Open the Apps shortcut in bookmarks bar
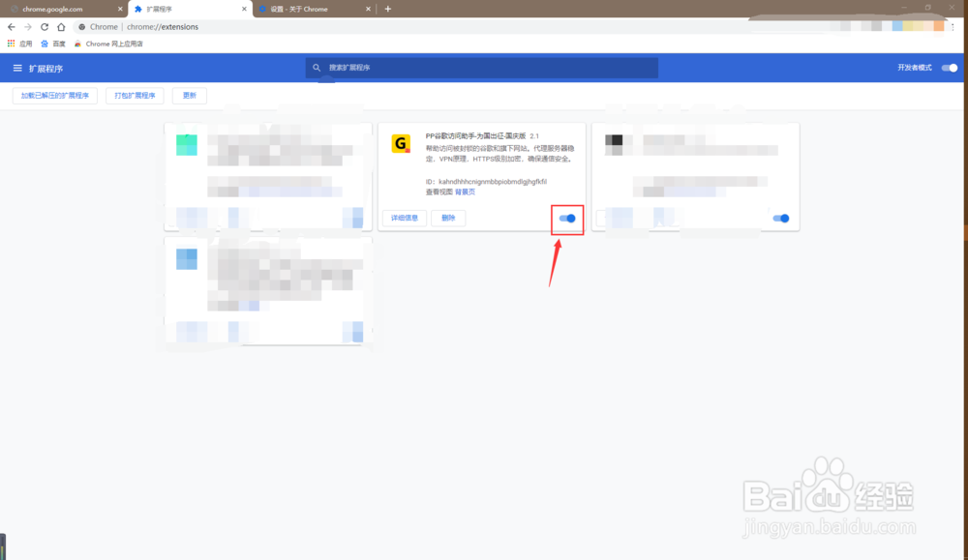This screenshot has height=560, width=968. coord(19,44)
